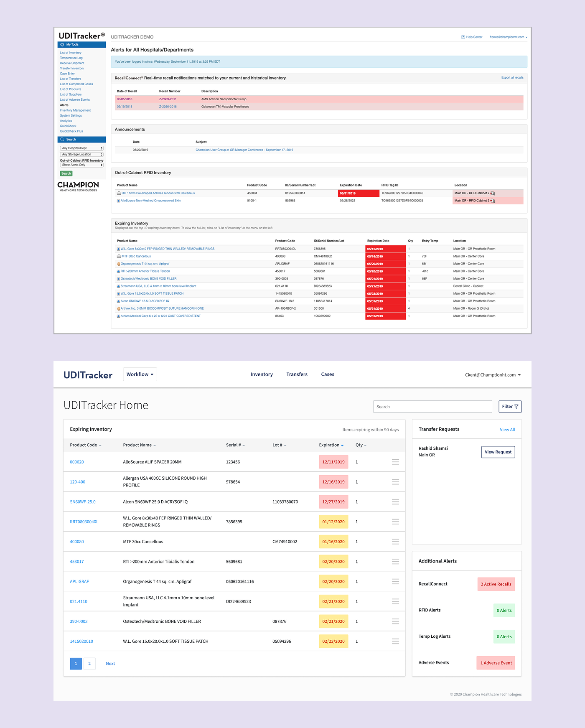Click the Search input field
The image size is (585, 728).
point(432,407)
